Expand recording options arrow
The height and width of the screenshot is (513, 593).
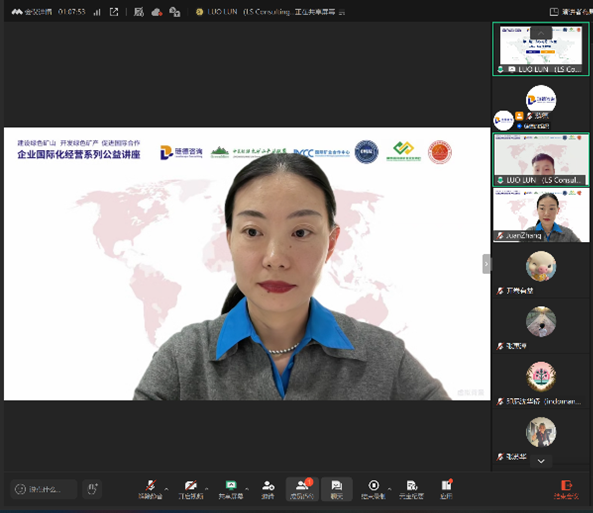coord(389,489)
